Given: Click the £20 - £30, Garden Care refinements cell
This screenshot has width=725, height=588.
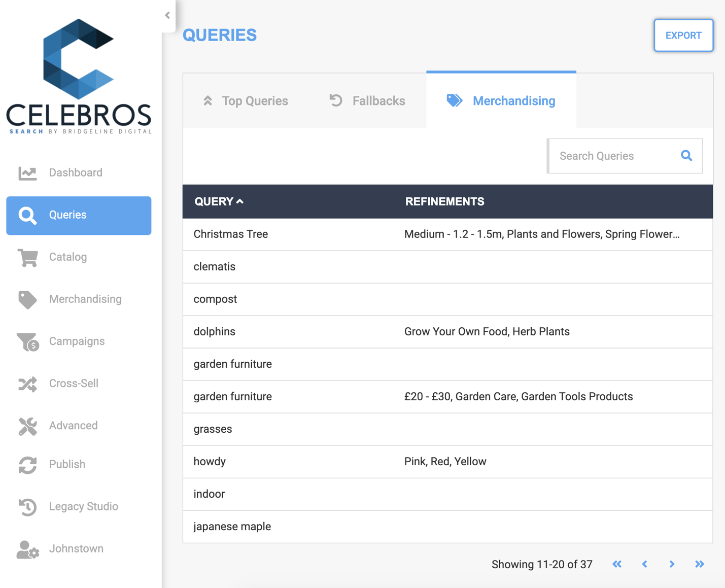Looking at the screenshot, I should [x=519, y=397].
